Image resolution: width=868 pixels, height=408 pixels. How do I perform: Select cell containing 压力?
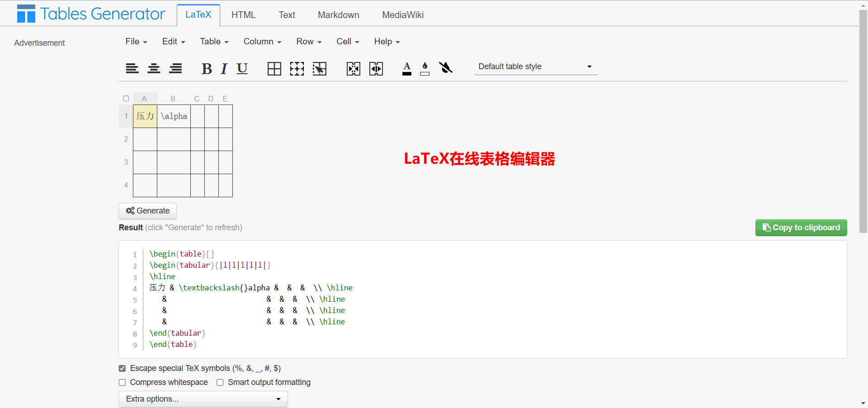[x=145, y=116]
